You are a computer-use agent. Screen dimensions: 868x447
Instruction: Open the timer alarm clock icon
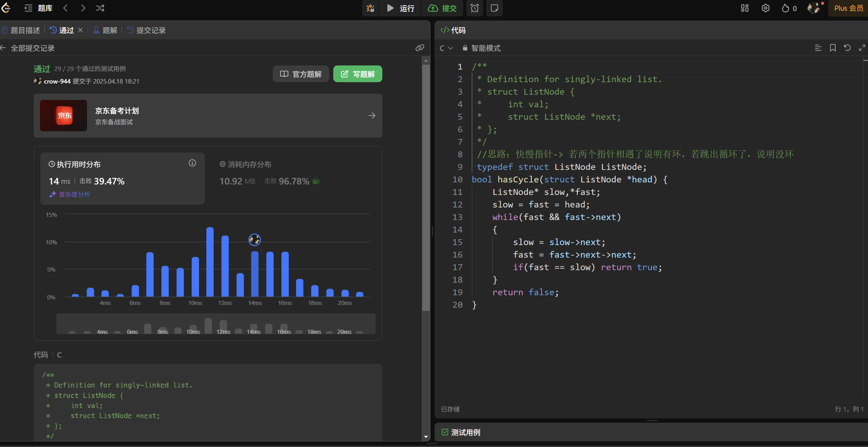point(475,8)
